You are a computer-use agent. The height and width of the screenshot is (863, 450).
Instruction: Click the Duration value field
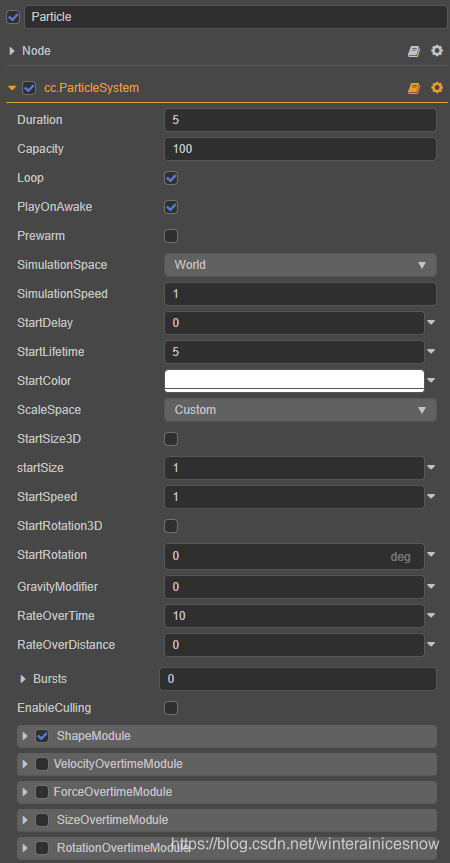pos(300,120)
